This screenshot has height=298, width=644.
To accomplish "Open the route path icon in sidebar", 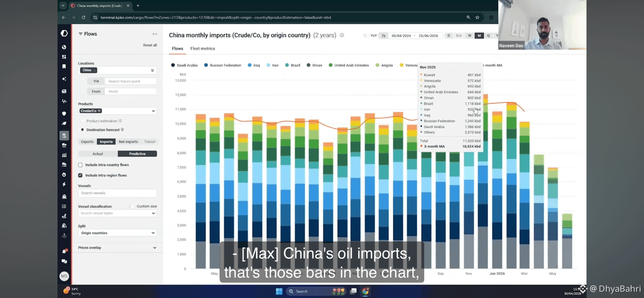I will (64, 216).
